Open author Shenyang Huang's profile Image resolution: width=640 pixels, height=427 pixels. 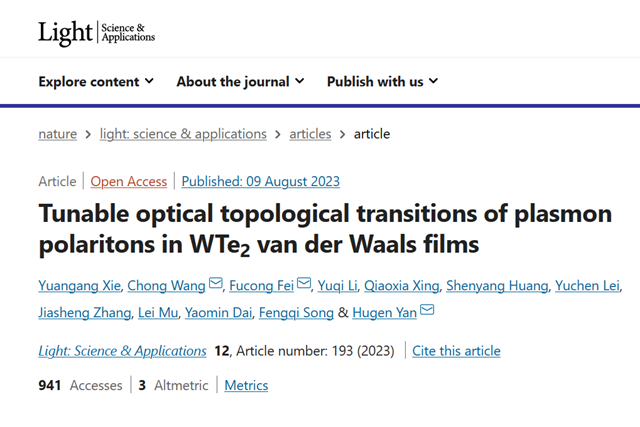tap(499, 287)
